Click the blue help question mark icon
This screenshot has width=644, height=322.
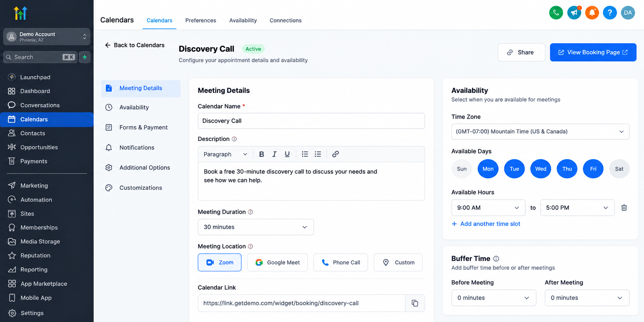click(x=610, y=13)
